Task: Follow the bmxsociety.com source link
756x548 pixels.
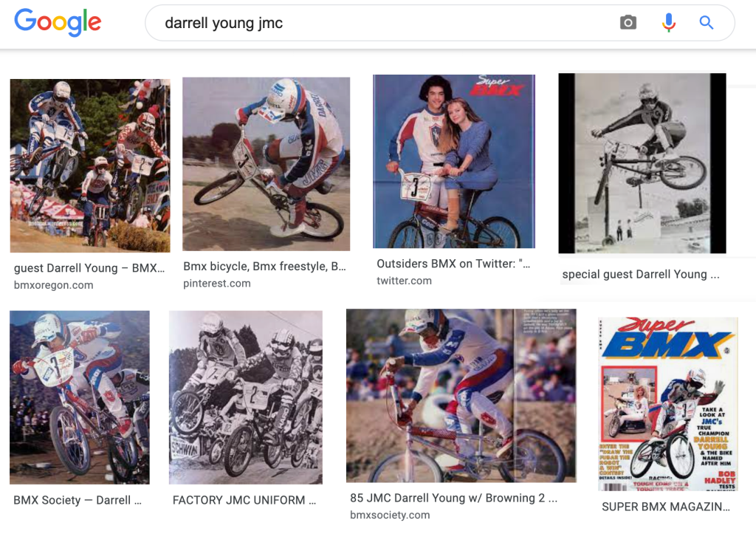Action: tap(390, 515)
